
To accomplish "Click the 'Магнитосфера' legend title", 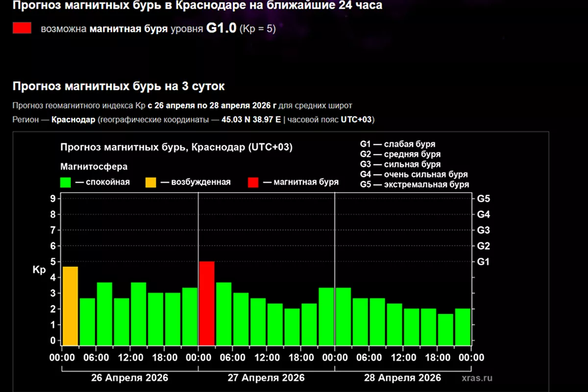I will click(x=94, y=167).
